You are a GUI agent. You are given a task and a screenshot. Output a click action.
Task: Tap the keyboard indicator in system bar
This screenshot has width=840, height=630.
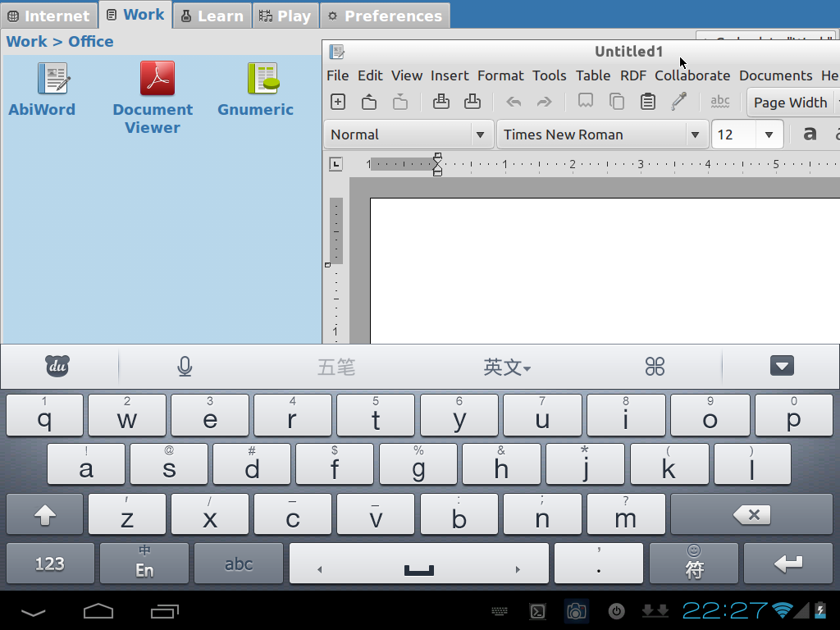(x=500, y=611)
